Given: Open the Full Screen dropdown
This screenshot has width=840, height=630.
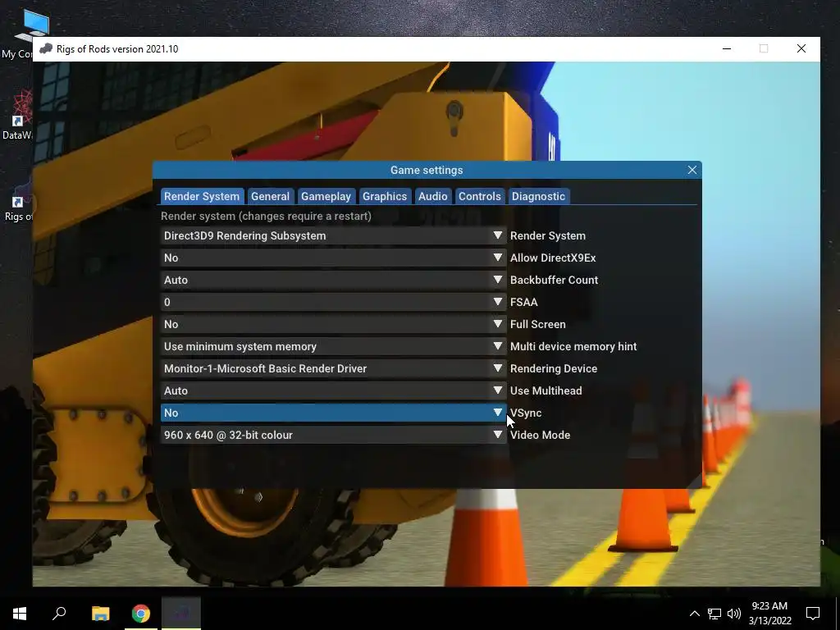Looking at the screenshot, I should pyautogui.click(x=333, y=324).
